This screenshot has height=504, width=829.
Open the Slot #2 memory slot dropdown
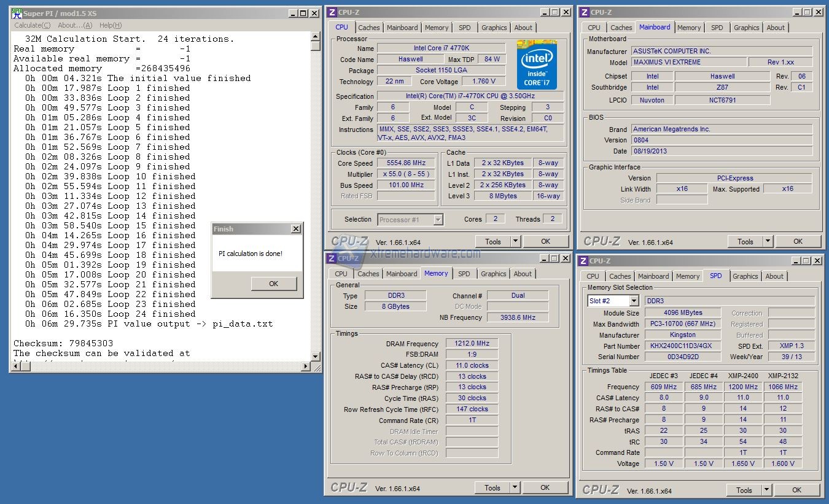634,301
